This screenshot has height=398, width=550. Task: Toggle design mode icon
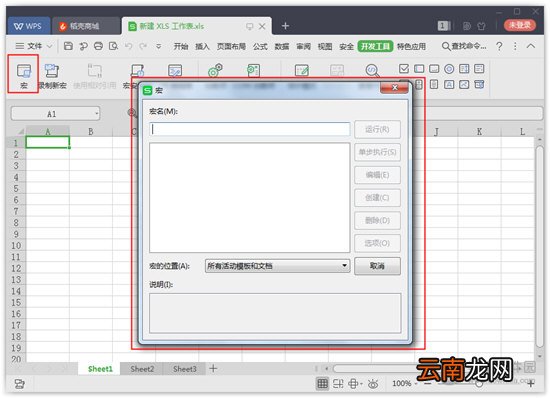[302, 70]
